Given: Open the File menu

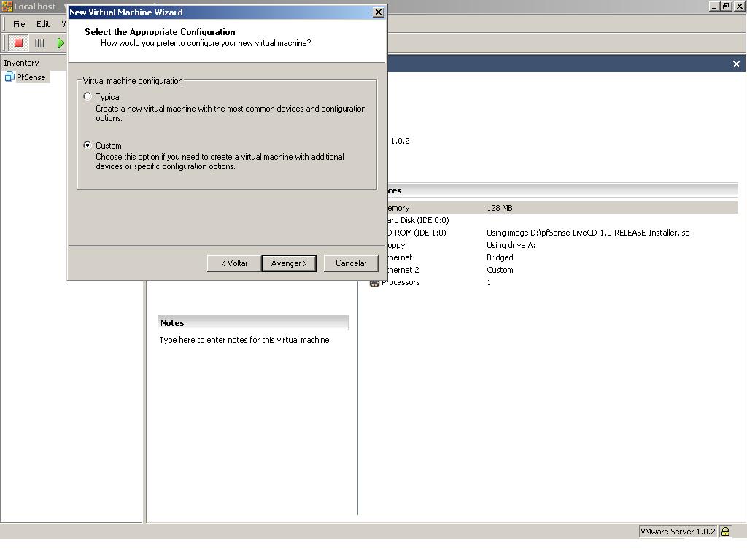Looking at the screenshot, I should tap(19, 24).
